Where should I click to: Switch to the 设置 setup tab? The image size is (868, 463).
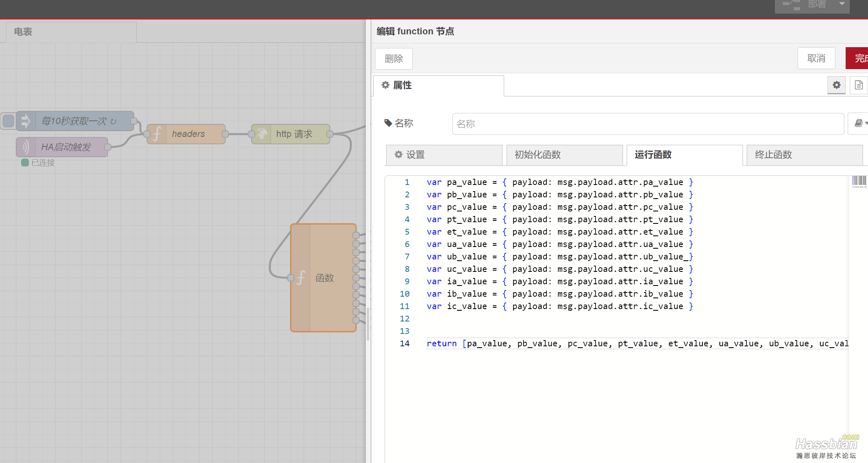pos(444,155)
